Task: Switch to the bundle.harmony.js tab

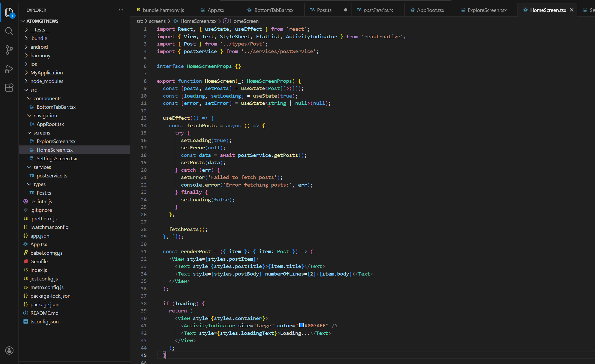Action: [x=163, y=10]
